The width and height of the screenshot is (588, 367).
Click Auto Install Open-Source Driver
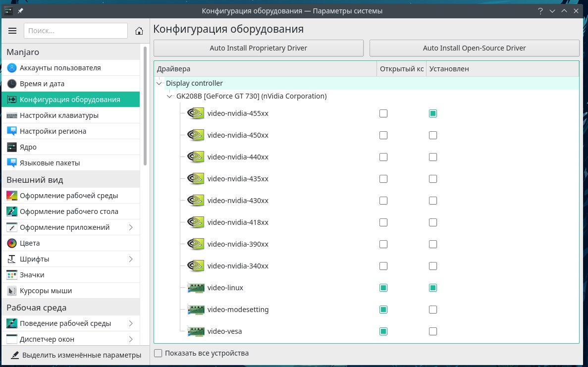(x=475, y=48)
